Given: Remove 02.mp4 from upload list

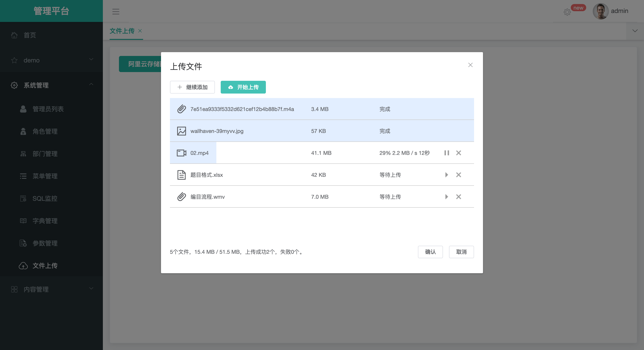Looking at the screenshot, I should click(458, 153).
